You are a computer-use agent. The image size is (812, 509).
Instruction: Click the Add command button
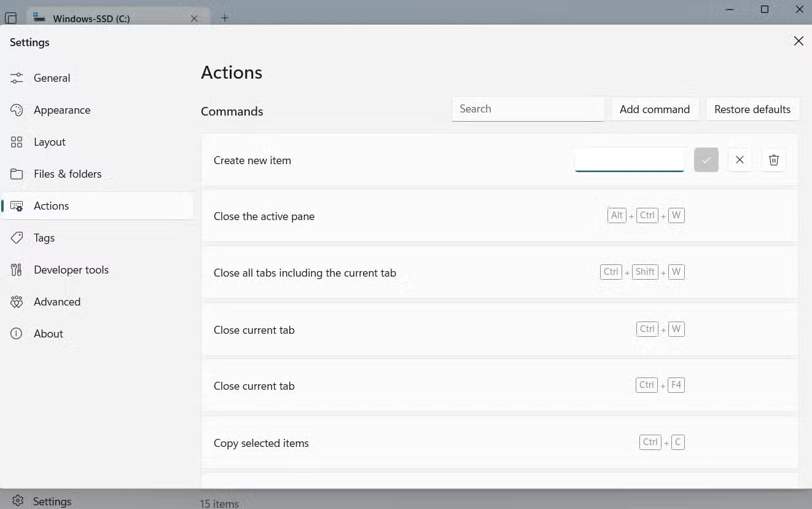(654, 109)
